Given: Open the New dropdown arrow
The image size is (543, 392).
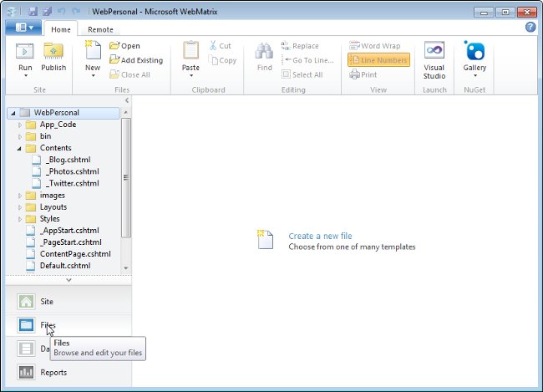Looking at the screenshot, I should tap(93, 75).
